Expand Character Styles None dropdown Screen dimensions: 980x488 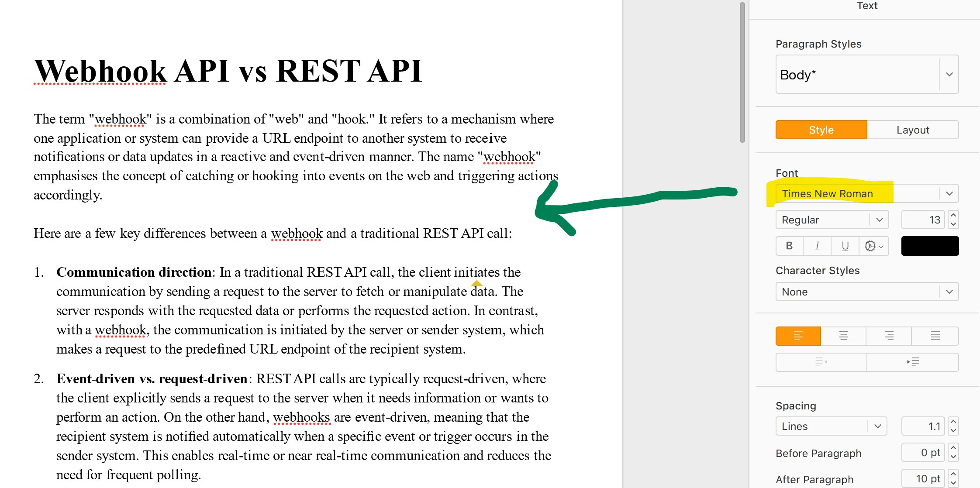point(949,292)
